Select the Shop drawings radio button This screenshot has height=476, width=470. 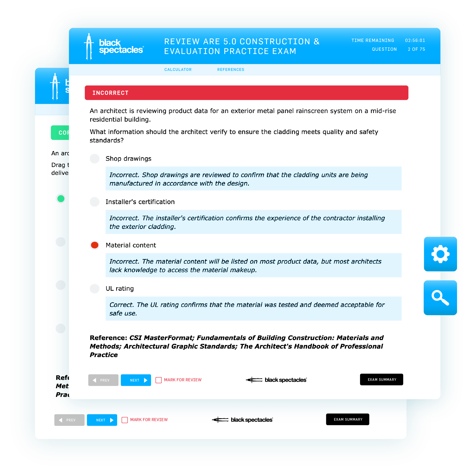click(96, 158)
